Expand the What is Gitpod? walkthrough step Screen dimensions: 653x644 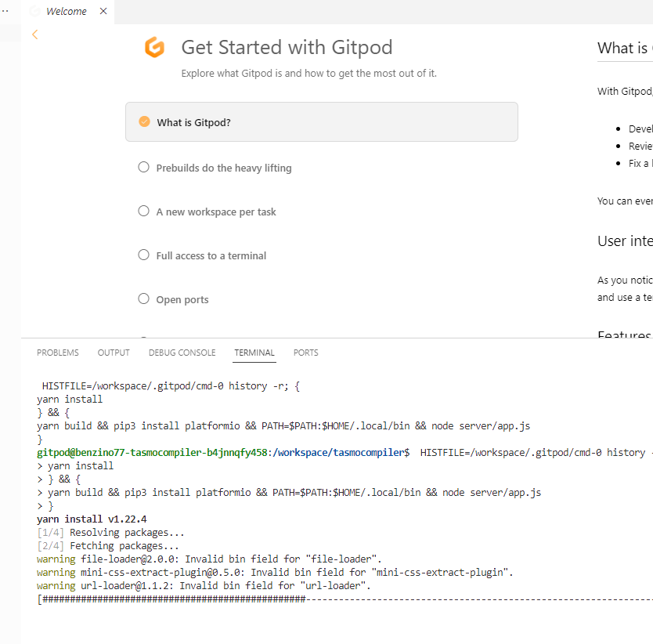click(321, 122)
